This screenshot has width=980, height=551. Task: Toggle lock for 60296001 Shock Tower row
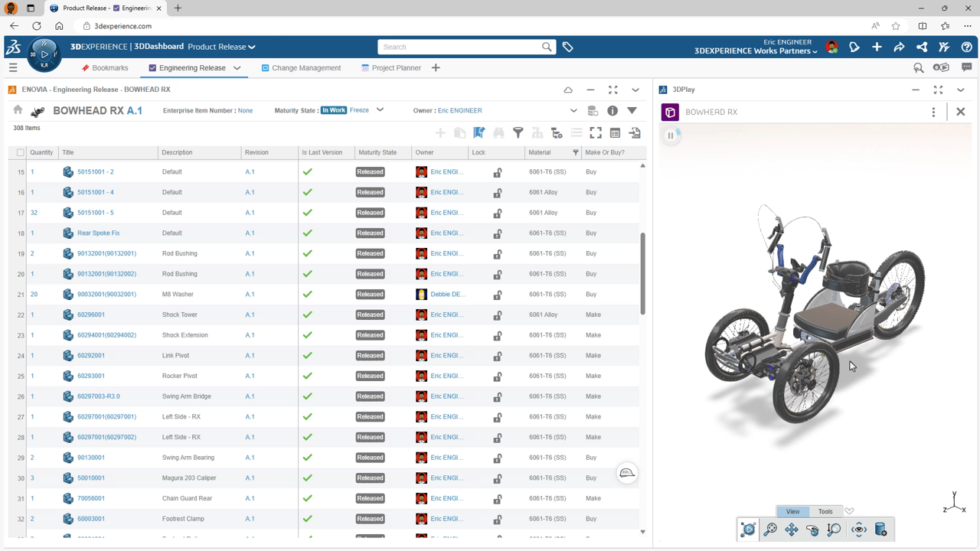tap(498, 315)
